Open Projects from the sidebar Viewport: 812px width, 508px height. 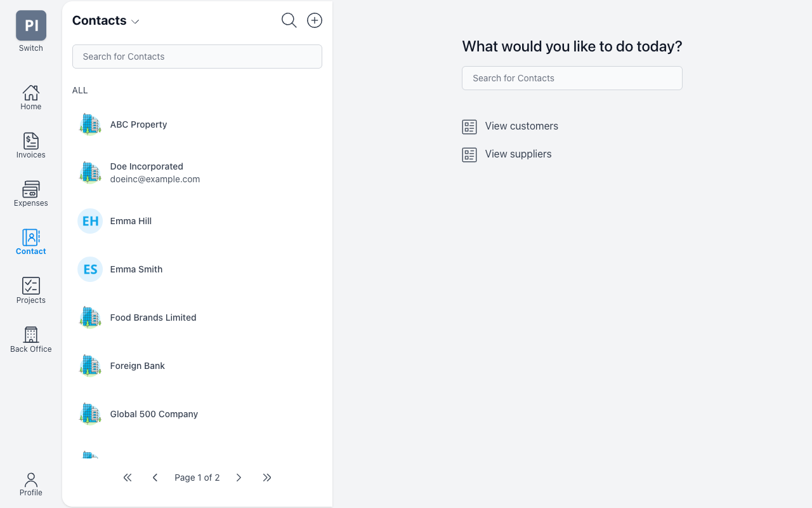pos(30,291)
